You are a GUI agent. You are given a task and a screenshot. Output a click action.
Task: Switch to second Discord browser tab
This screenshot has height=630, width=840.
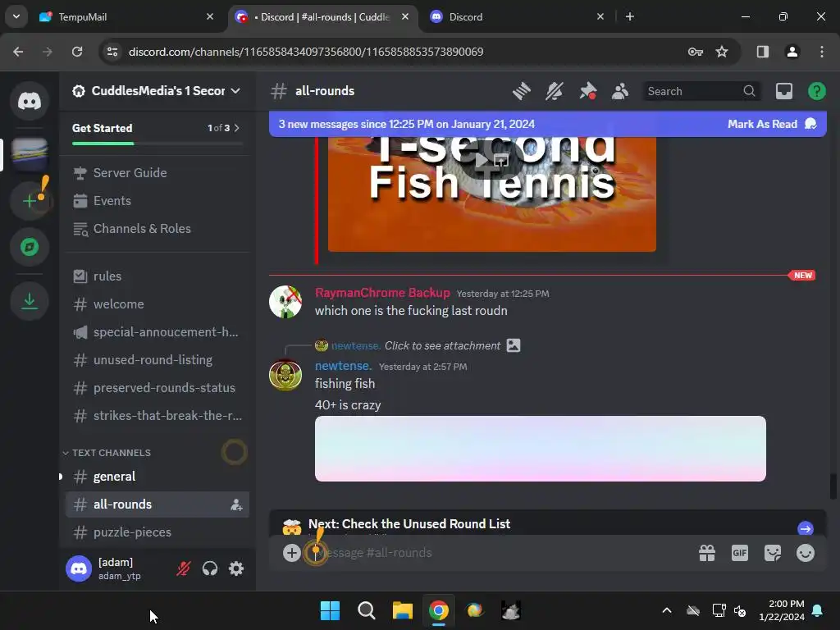pyautogui.click(x=518, y=17)
